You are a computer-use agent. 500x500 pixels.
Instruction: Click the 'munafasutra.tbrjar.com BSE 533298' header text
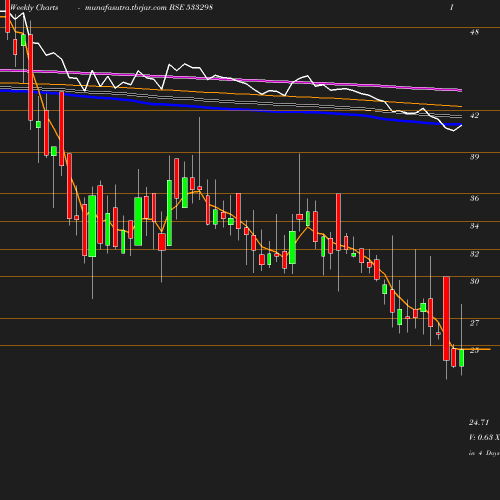pyautogui.click(x=149, y=7)
